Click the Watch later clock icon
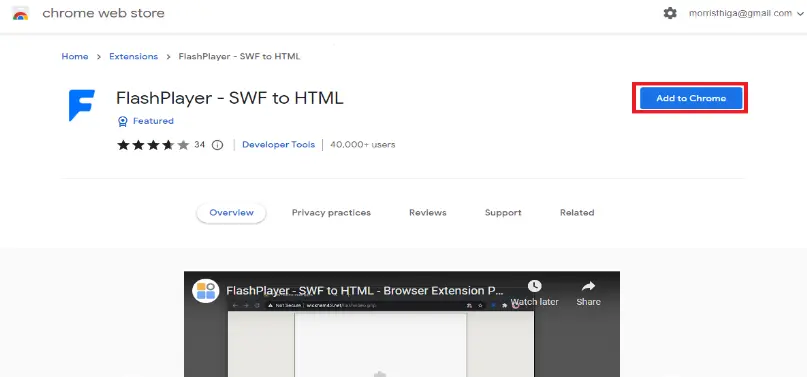The height and width of the screenshot is (377, 807). click(x=534, y=286)
